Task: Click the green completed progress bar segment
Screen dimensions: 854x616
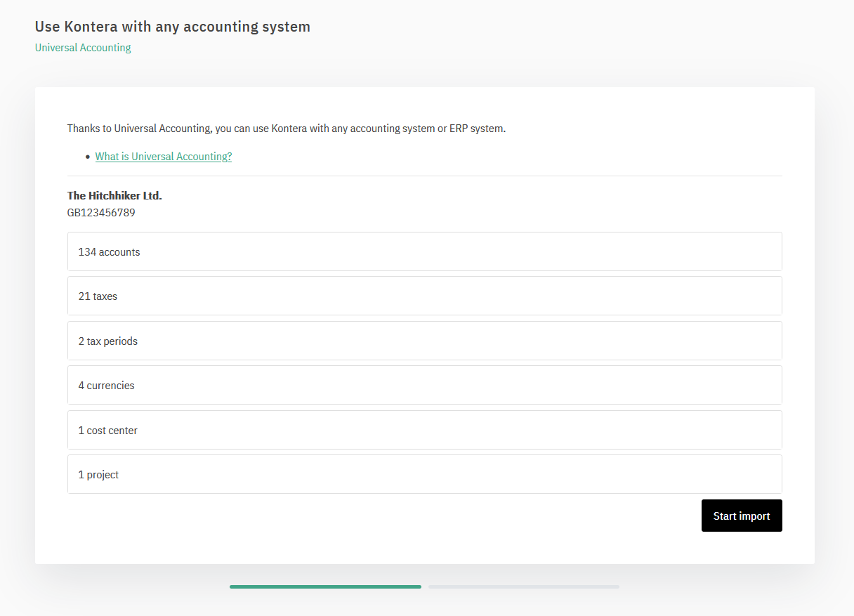Action: pos(325,586)
